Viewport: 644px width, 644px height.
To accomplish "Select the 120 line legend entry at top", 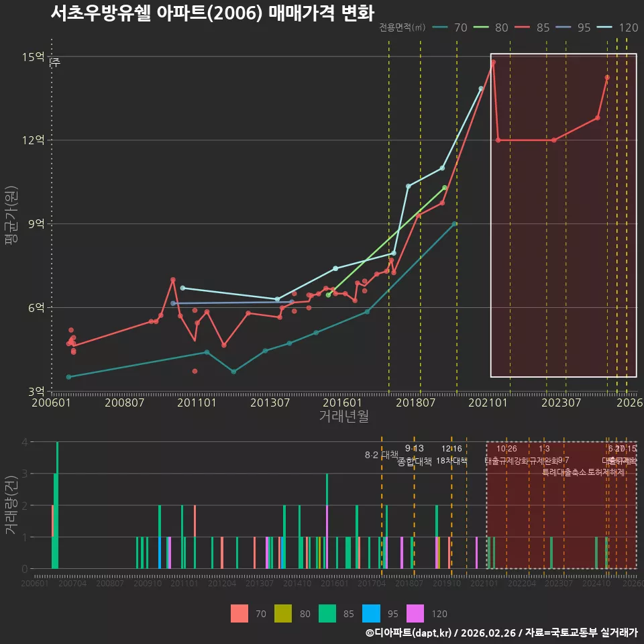I will (618, 28).
